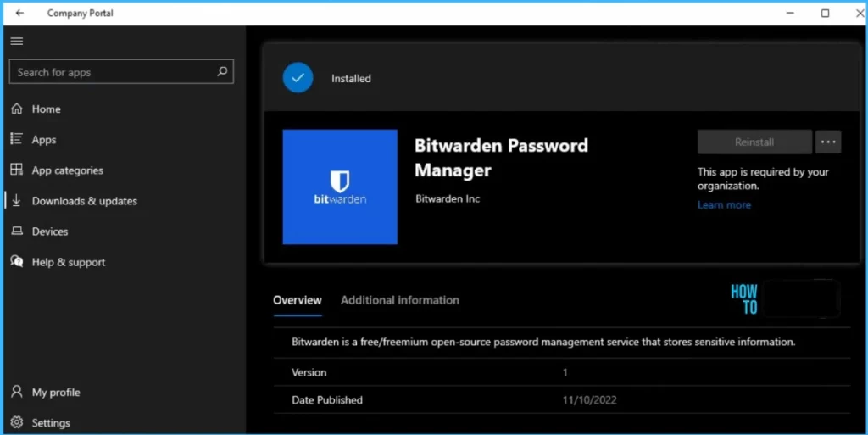Click the blue Installed checkmark icon
Viewport: 868px width, 435px height.
coord(298,77)
